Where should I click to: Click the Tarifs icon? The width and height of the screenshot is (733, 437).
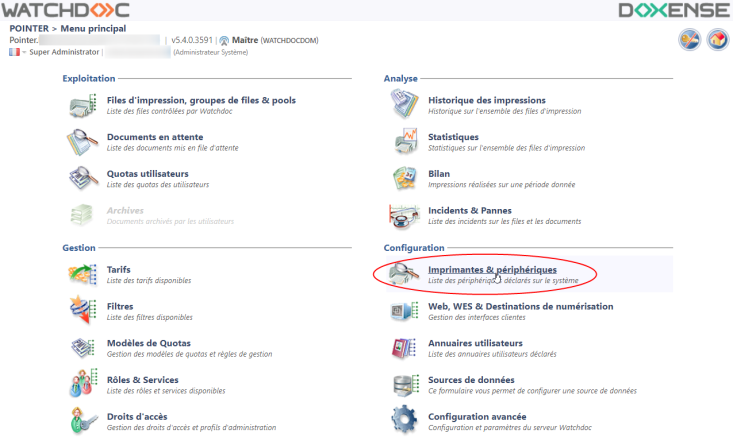click(x=82, y=274)
